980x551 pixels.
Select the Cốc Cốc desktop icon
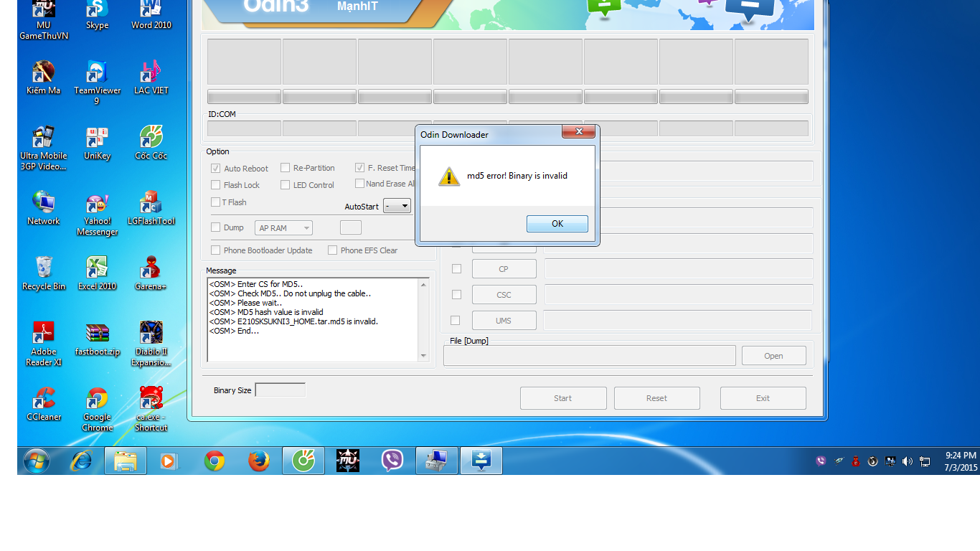[x=151, y=143]
